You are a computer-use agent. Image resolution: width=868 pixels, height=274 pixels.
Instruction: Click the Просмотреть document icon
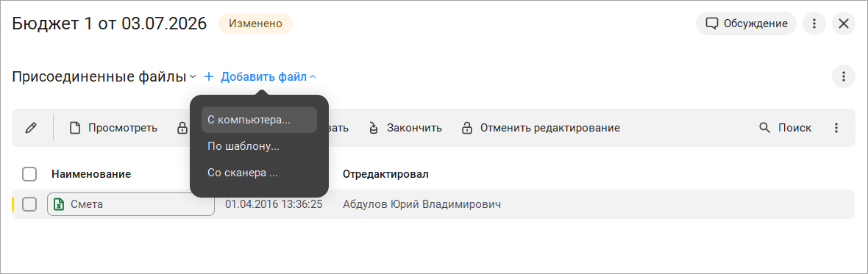[75, 128]
